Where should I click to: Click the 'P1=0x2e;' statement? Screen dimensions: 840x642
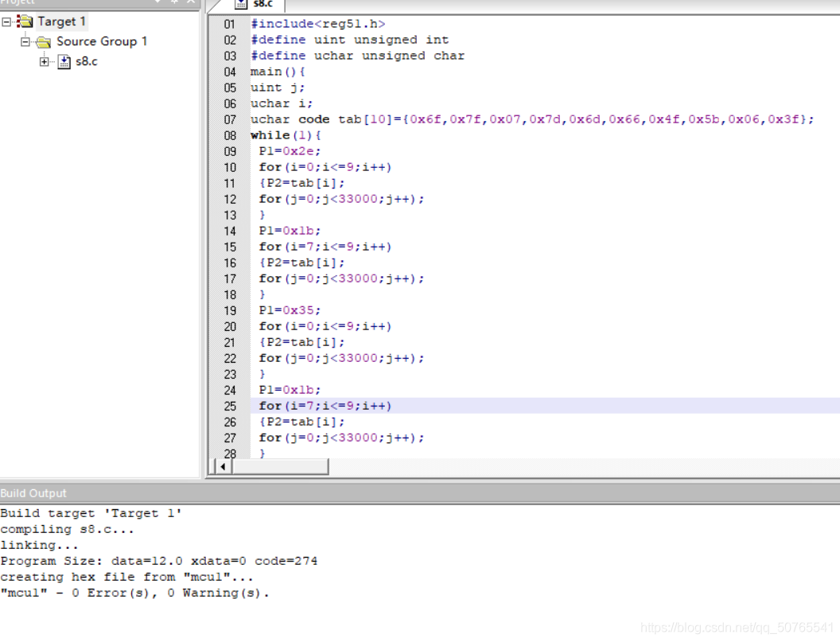point(290,151)
